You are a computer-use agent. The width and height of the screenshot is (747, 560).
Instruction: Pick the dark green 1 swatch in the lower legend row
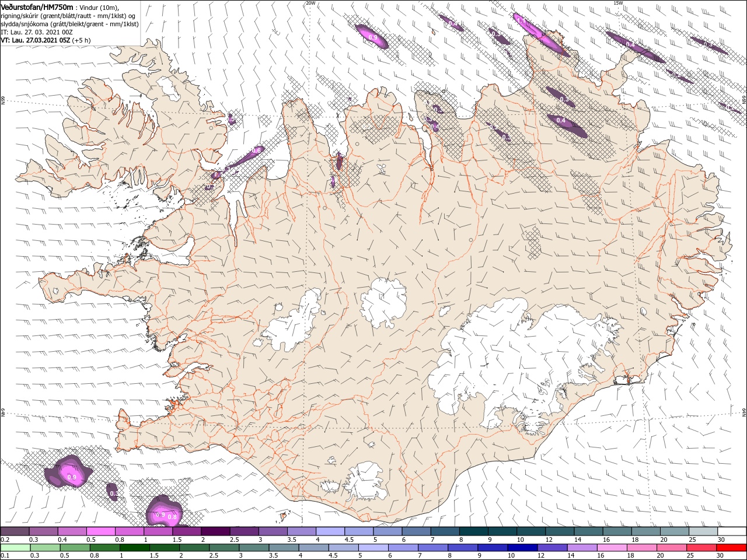(x=134, y=547)
